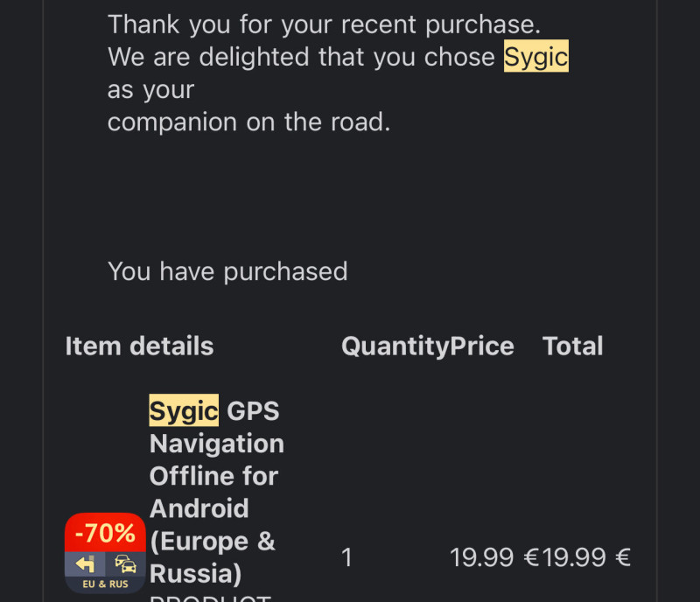Screen dimensions: 700x602
Task: Click the traffic cars icon in product thumbnail
Action: pyautogui.click(x=125, y=564)
